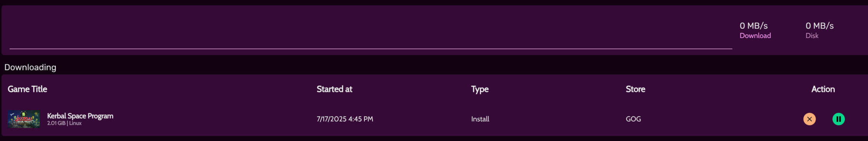Click the 0 MB/s value above Download
This screenshot has width=868, height=141.
[754, 26]
